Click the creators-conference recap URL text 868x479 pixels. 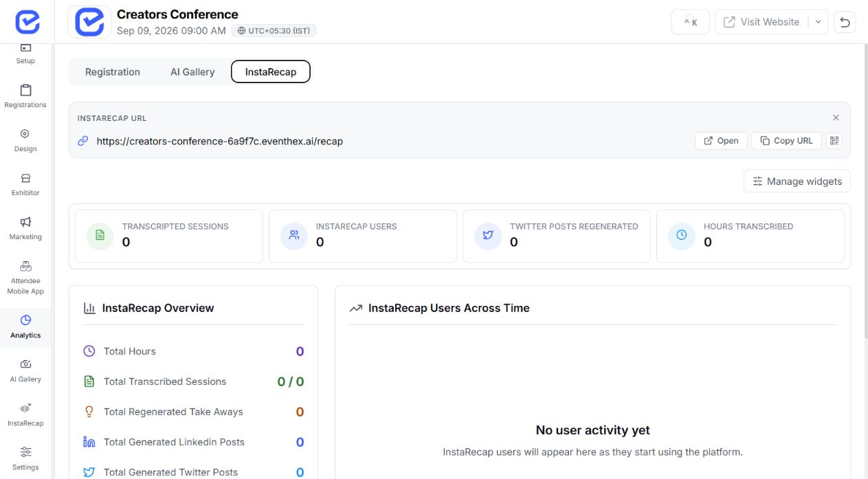tap(220, 141)
